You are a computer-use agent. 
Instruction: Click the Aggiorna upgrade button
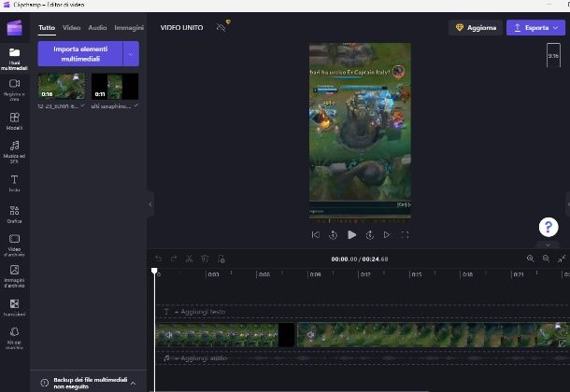point(476,28)
